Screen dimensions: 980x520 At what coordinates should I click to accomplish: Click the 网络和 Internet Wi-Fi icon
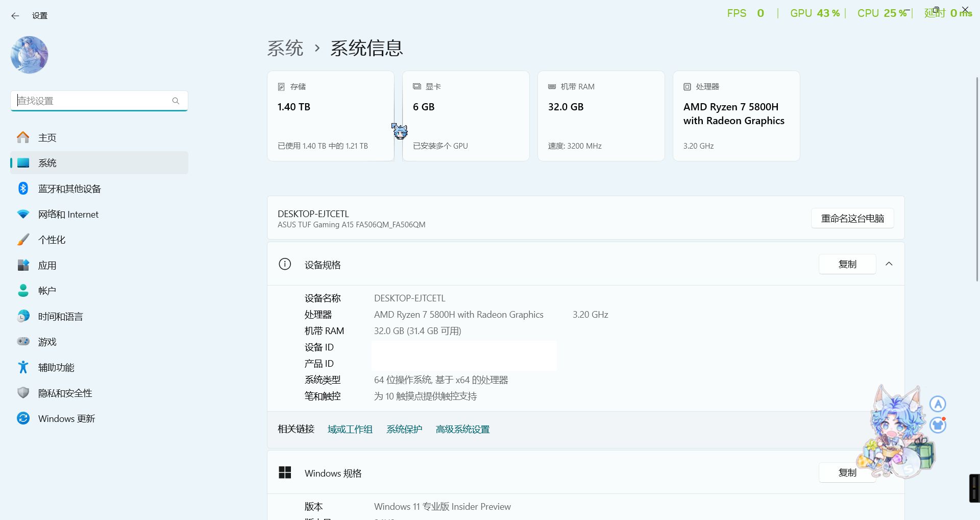[23, 214]
